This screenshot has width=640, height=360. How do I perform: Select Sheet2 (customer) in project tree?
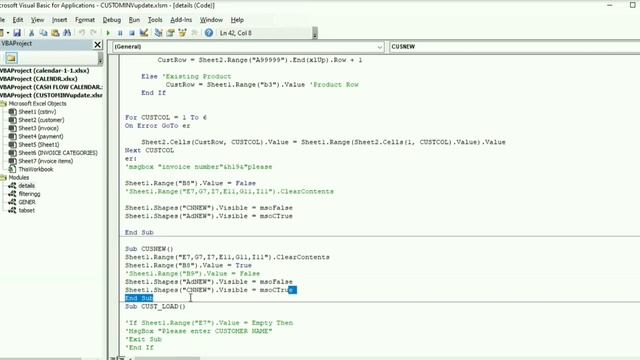(x=41, y=120)
